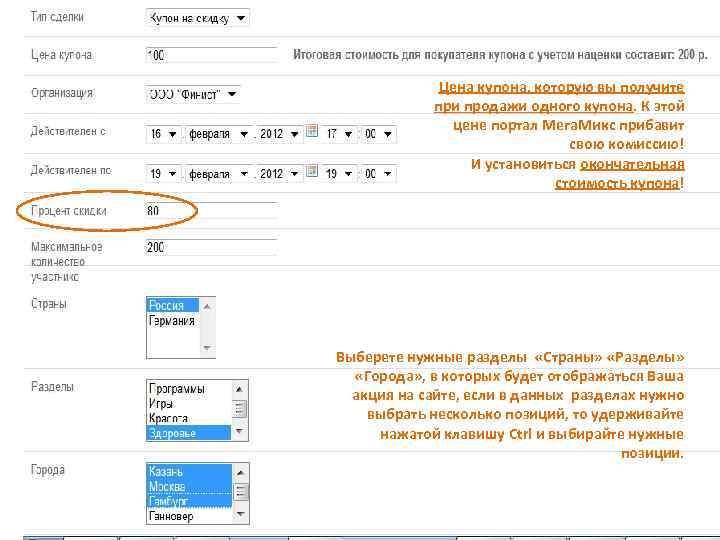Open start day dropdown showing 16
720x540 pixels.
[x=163, y=134]
